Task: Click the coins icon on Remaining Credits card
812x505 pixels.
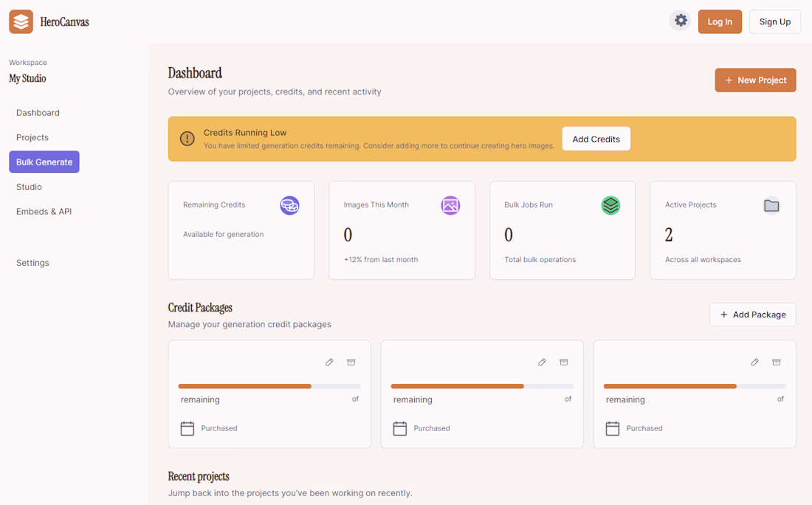Action: pos(289,205)
